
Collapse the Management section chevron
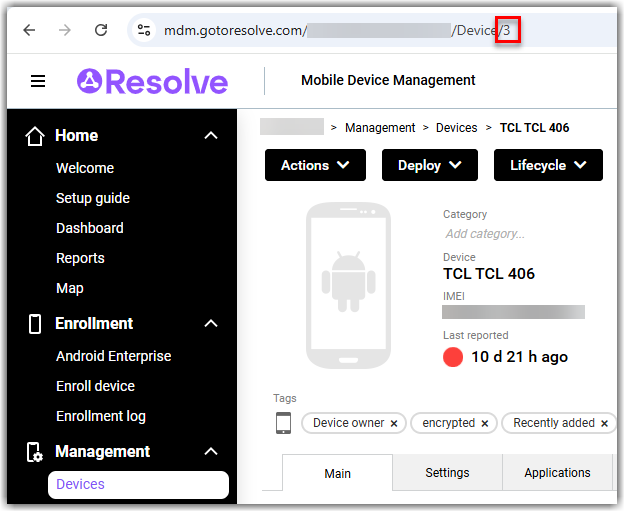point(211,452)
